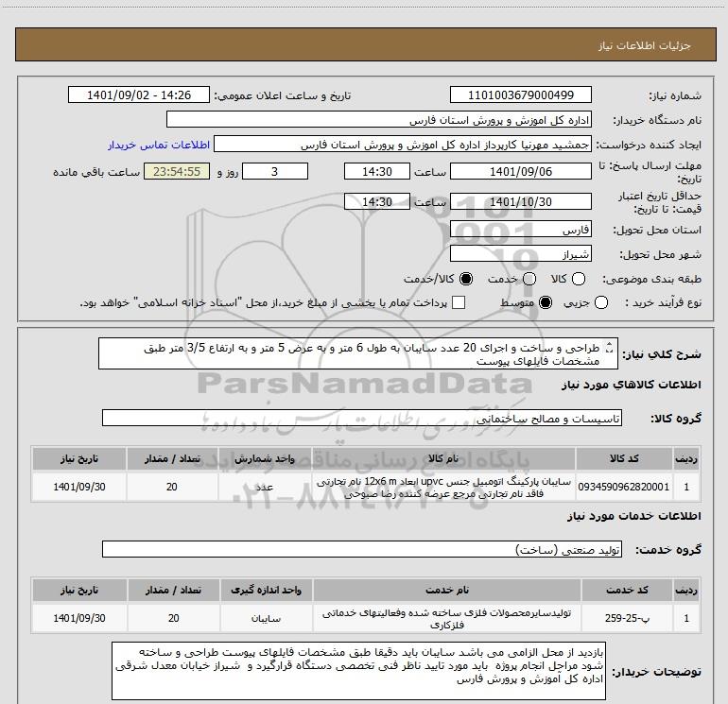728x704 pixels.
Task: Click the service unit cell سایبان
Action: click(x=266, y=618)
